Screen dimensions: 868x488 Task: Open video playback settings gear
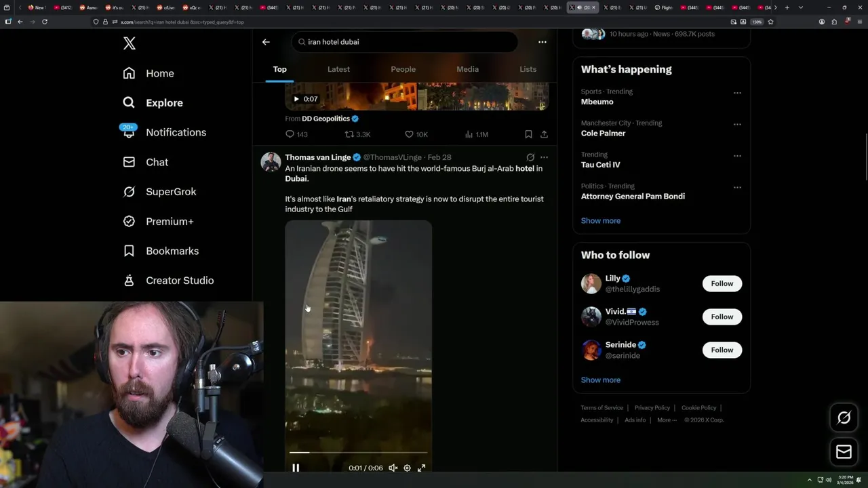click(x=407, y=468)
